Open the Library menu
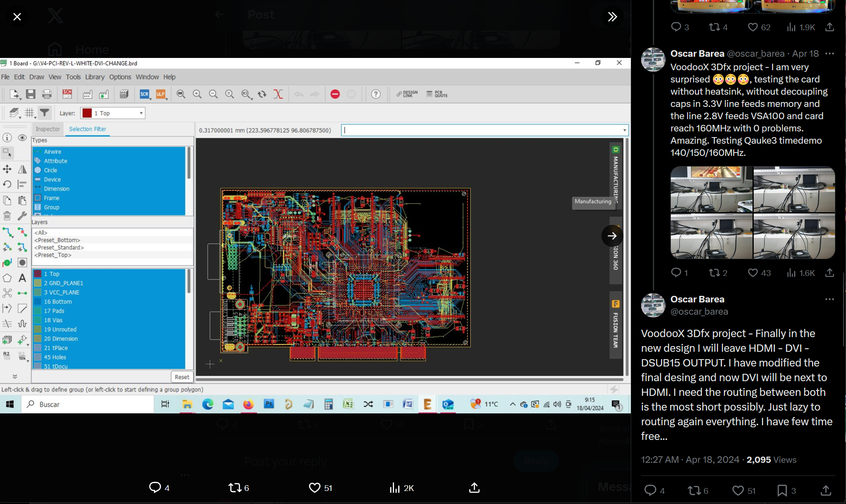846x504 pixels. [95, 77]
